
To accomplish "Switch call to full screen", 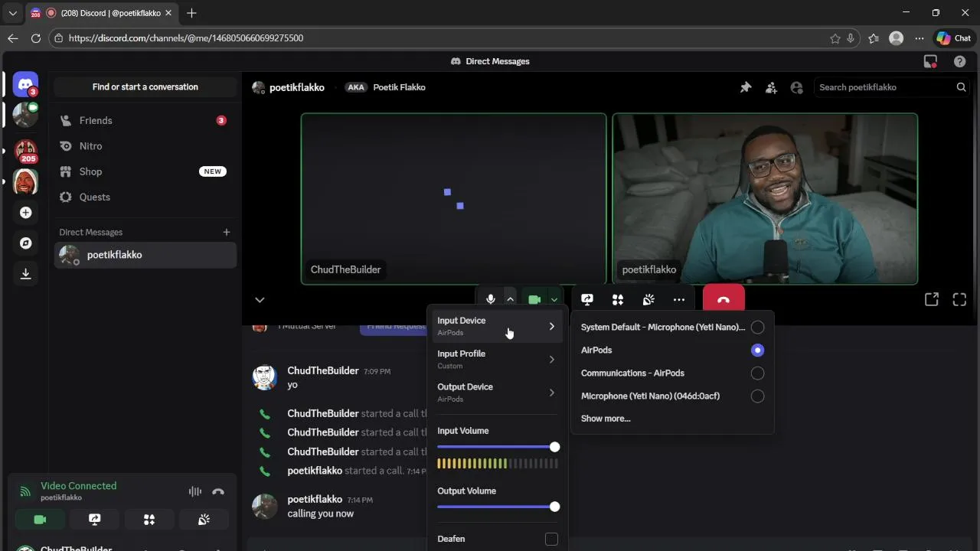I will (959, 300).
